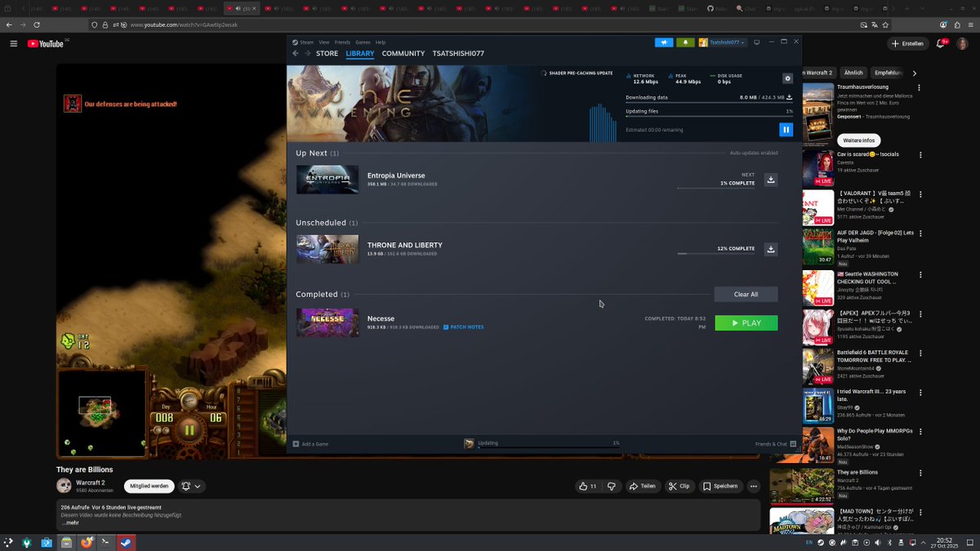Open the Help menu in Steam
Viewport: 980px width, 551px height.
pos(381,42)
